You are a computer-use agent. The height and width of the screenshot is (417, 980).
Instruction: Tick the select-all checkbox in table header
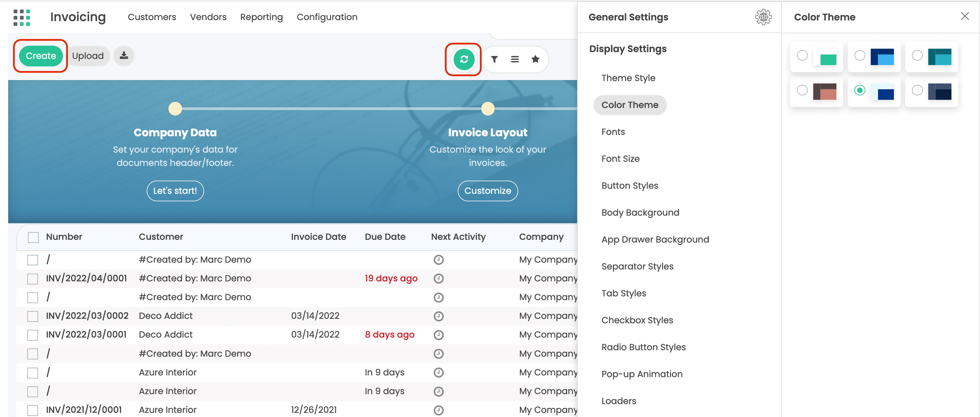(x=33, y=237)
